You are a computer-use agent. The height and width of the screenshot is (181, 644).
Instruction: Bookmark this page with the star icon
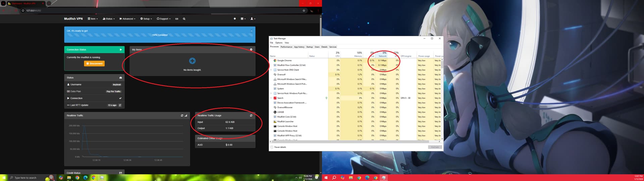tap(304, 10)
